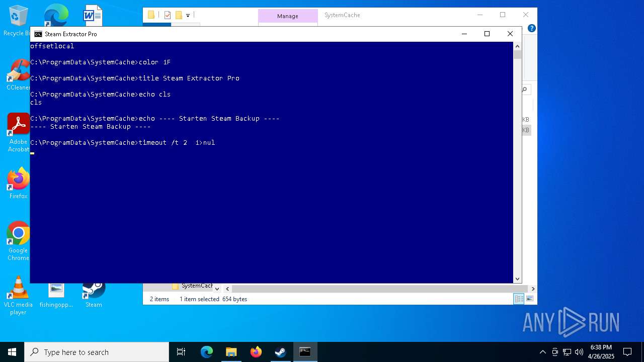Maximize the Steam Extractor Pro console
This screenshot has width=644, height=362.
point(487,34)
